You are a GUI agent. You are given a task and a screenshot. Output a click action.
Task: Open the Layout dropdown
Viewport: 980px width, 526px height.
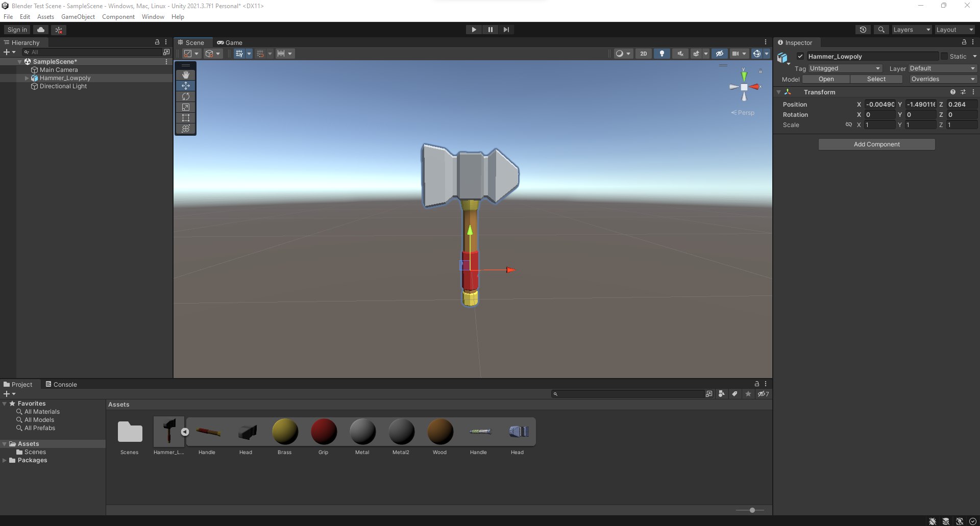point(954,30)
